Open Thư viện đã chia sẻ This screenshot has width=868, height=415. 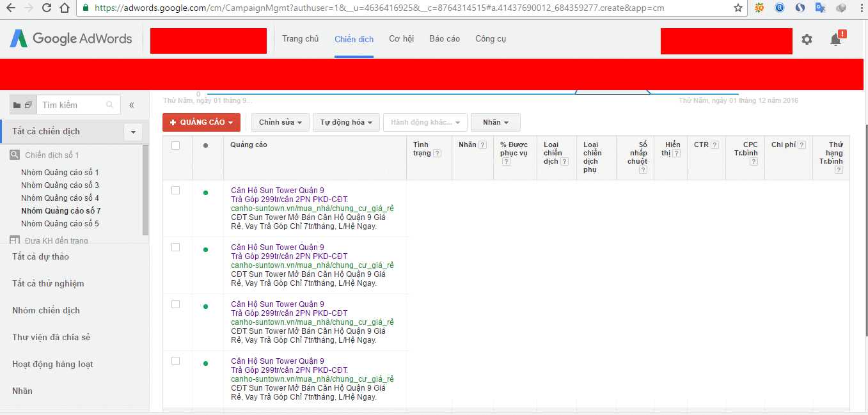point(51,337)
